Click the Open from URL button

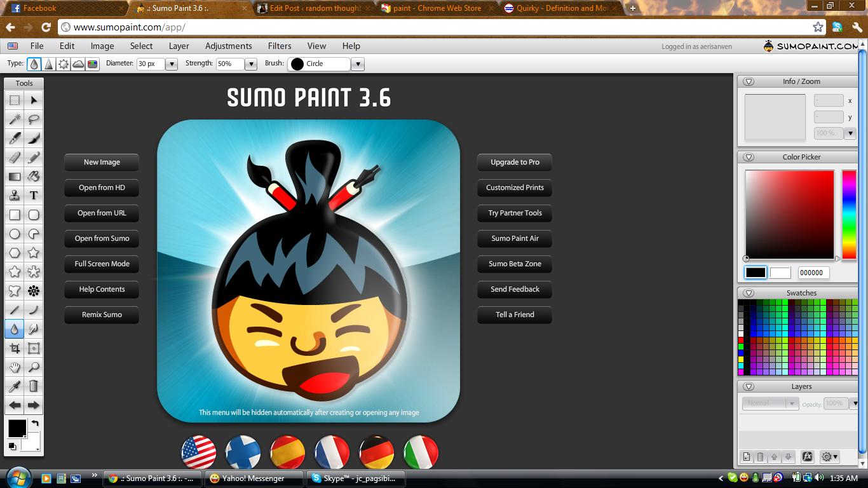point(102,213)
